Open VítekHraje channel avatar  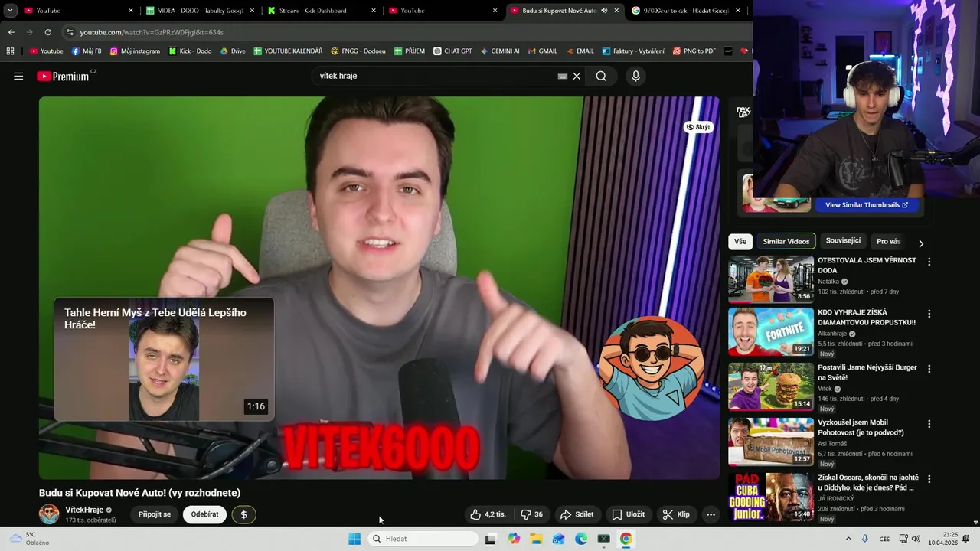pyautogui.click(x=49, y=514)
